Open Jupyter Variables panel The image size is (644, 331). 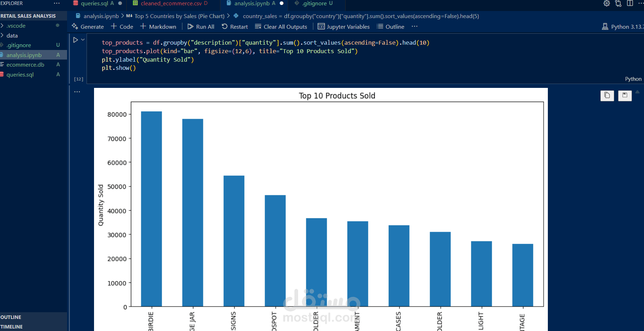tap(343, 27)
